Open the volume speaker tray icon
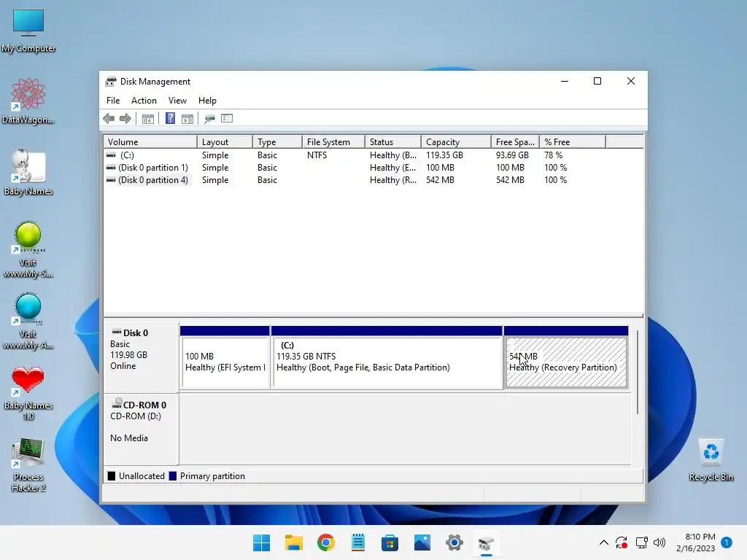Screen dimensions: 747x560 coord(659,542)
